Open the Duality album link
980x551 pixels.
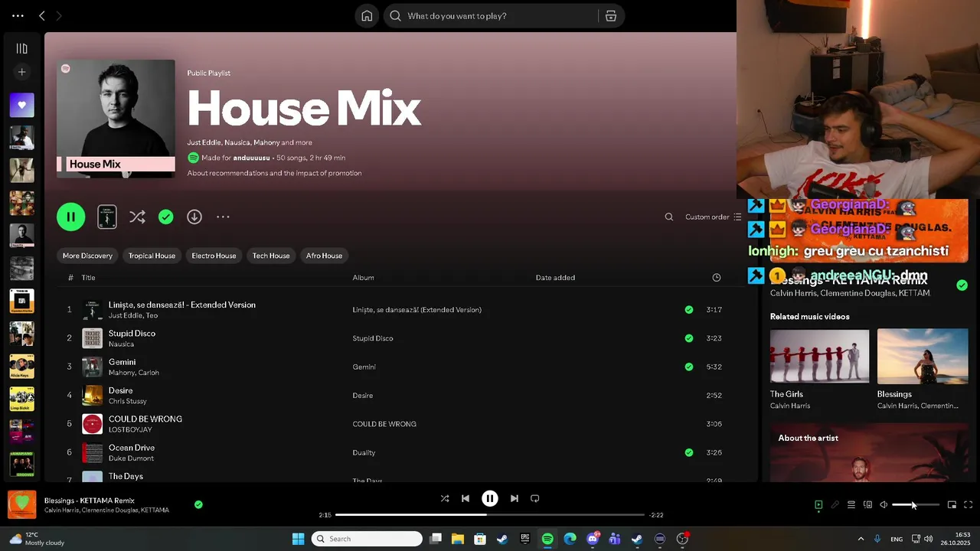point(364,452)
